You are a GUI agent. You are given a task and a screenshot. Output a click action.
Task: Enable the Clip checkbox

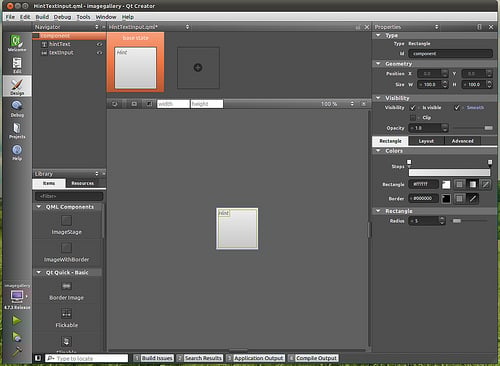(413, 118)
